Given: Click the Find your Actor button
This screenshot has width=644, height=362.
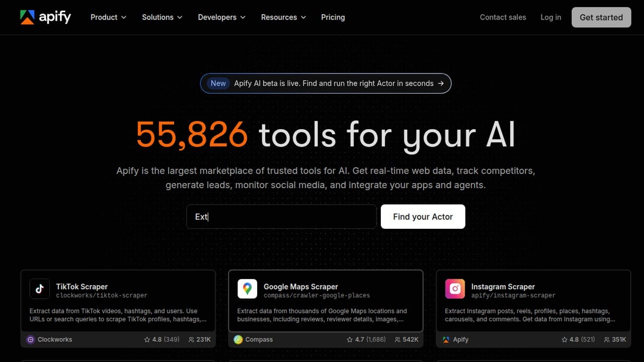Looking at the screenshot, I should pyautogui.click(x=423, y=217).
